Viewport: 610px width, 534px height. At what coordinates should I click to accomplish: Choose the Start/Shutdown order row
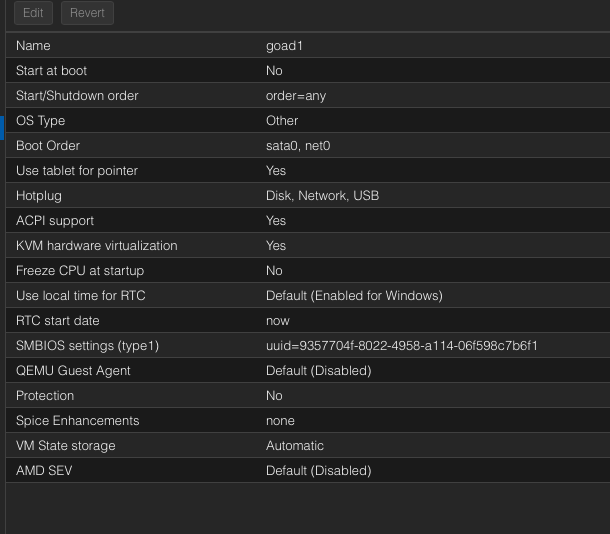[300, 96]
